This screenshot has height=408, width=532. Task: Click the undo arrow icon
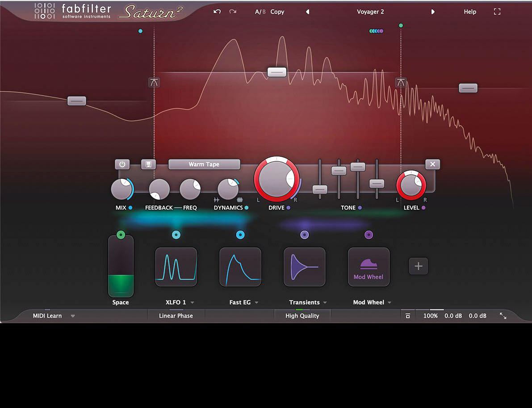pos(217,12)
